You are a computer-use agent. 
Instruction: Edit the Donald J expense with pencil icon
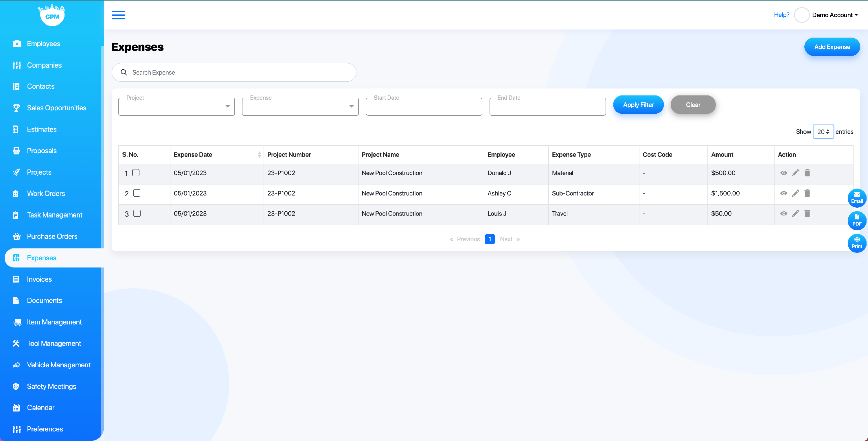796,173
